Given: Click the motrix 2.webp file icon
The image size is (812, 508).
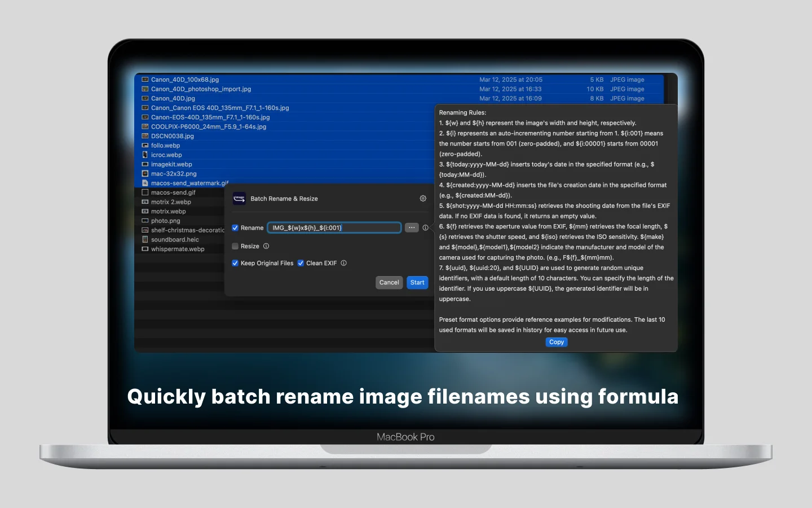Looking at the screenshot, I should click(x=145, y=202).
